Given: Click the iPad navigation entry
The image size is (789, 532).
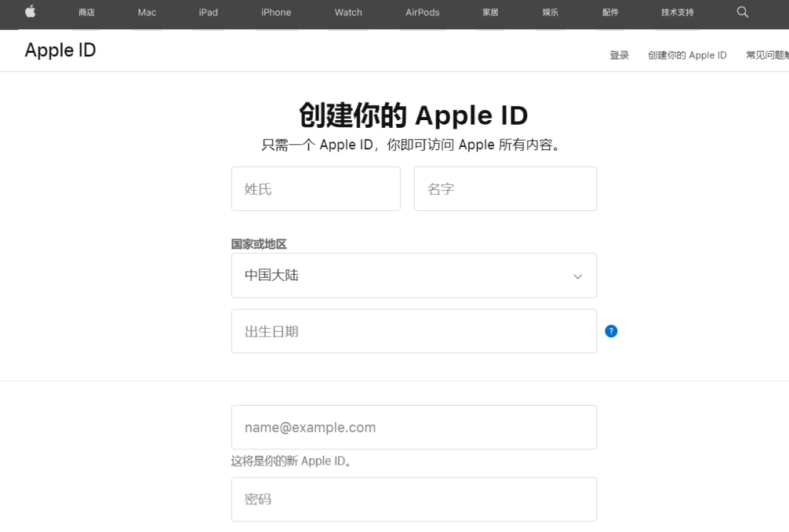Looking at the screenshot, I should [x=207, y=12].
